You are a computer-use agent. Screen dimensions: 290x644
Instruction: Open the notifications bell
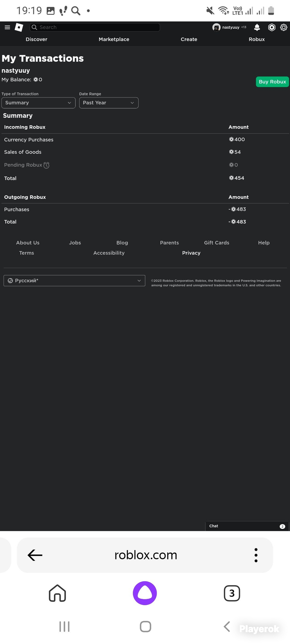click(x=257, y=27)
